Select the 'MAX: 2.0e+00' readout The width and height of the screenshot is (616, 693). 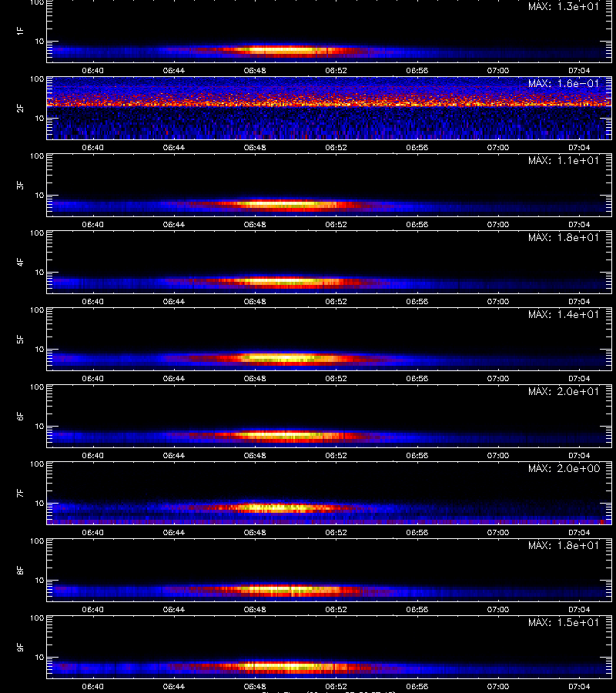564,468
